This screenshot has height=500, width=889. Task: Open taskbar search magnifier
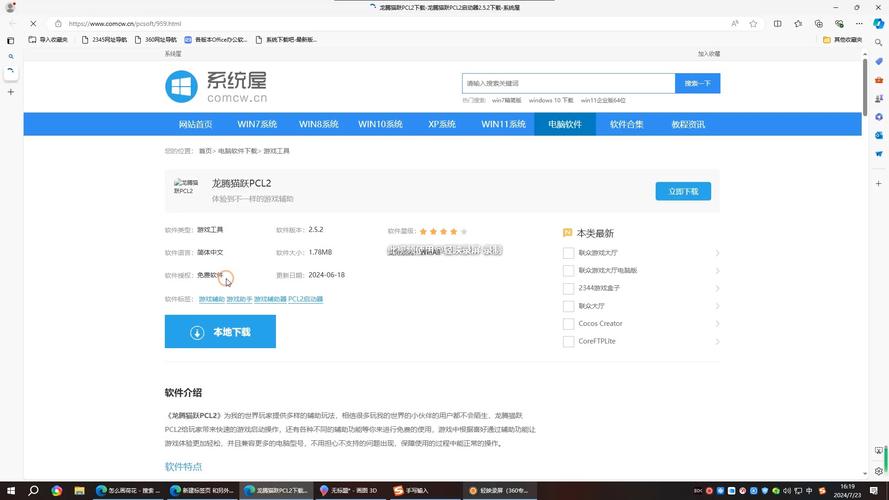coord(33,490)
